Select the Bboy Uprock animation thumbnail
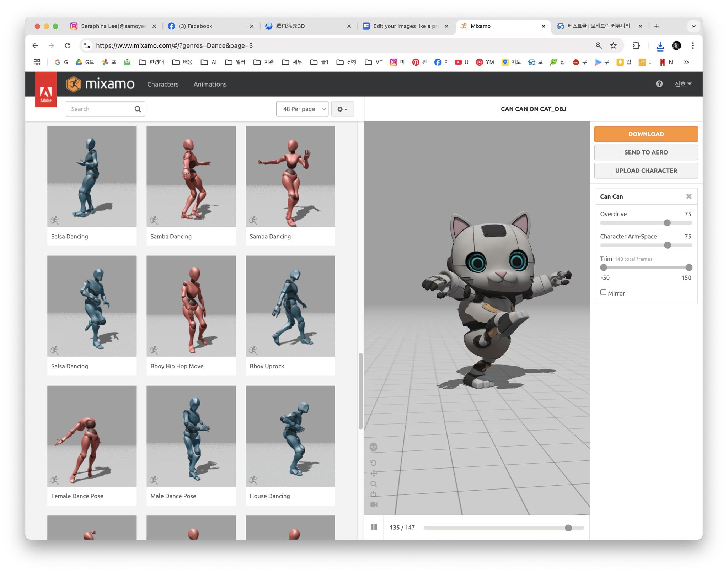 pyautogui.click(x=290, y=306)
